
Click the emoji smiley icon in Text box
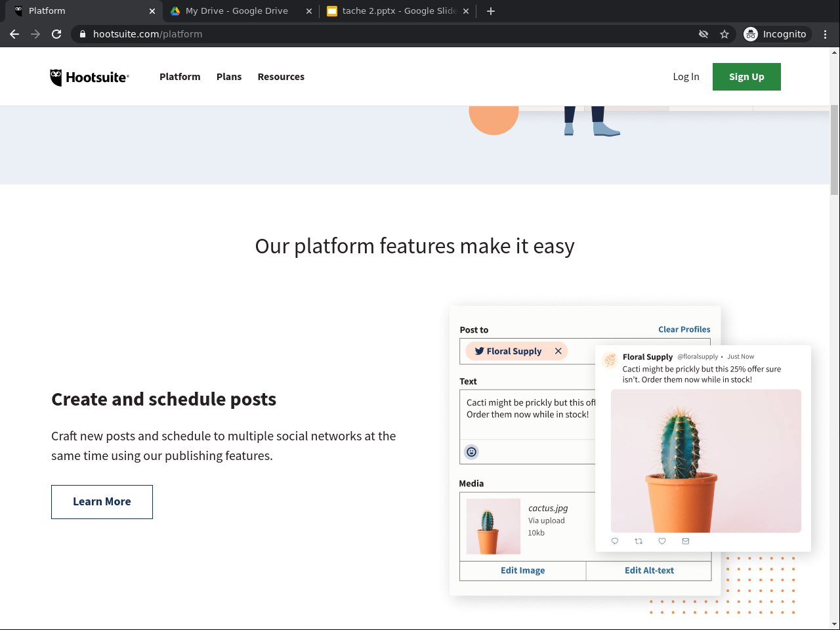tap(471, 451)
